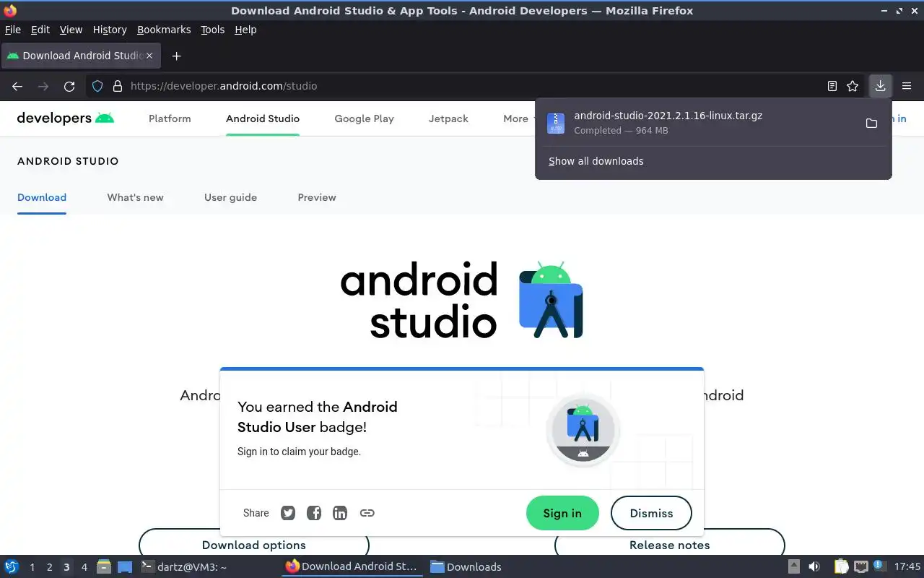The width and height of the screenshot is (924, 578).
Task: Launch file manager from taskbar
Action: pyautogui.click(x=103, y=566)
